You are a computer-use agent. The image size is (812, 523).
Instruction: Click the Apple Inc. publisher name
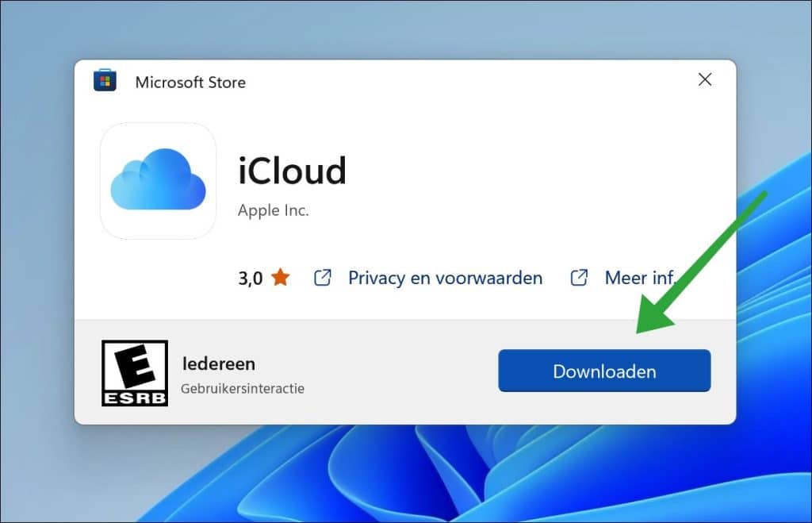click(x=274, y=210)
